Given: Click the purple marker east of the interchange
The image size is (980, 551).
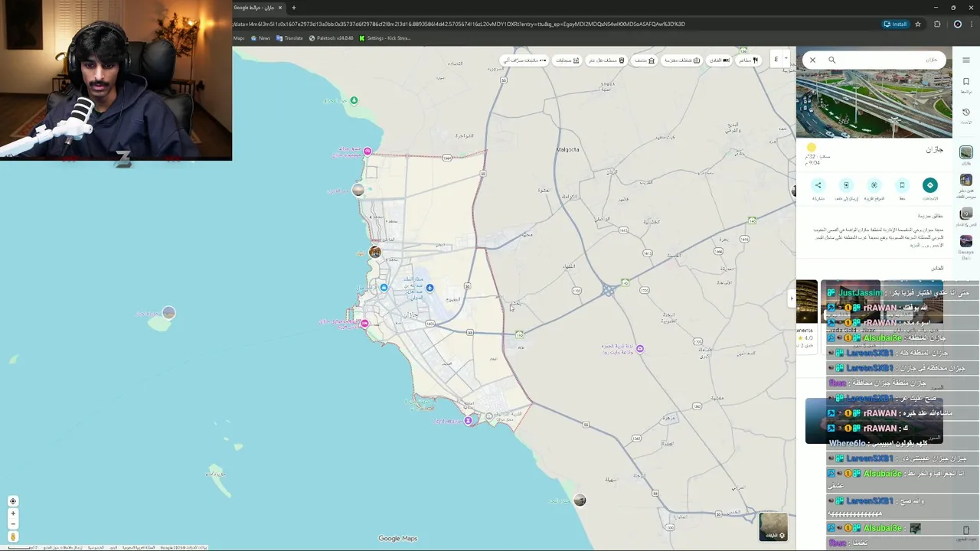Looking at the screenshot, I should tap(640, 349).
